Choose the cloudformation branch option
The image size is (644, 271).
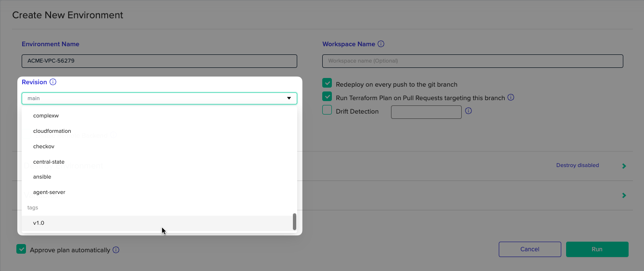pos(52,131)
